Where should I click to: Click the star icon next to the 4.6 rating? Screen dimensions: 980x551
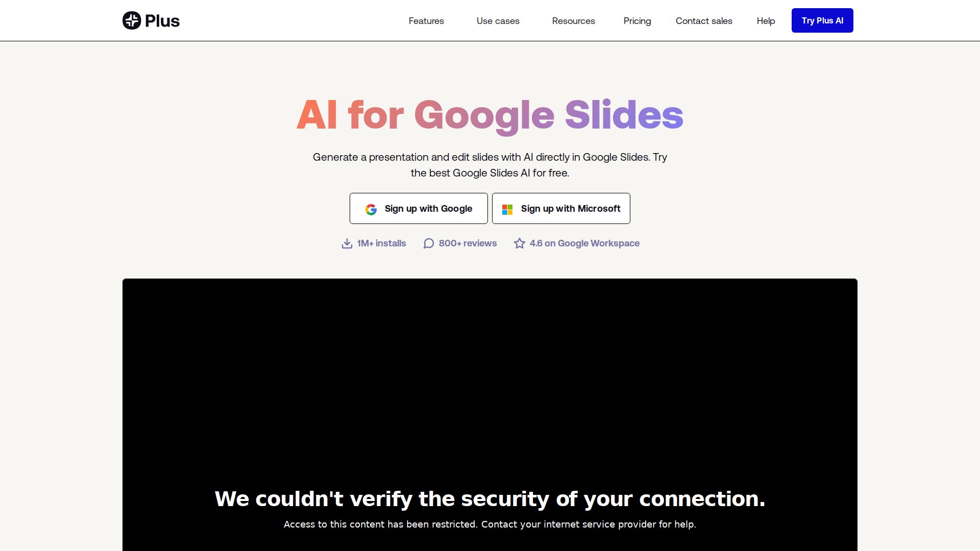tap(520, 243)
